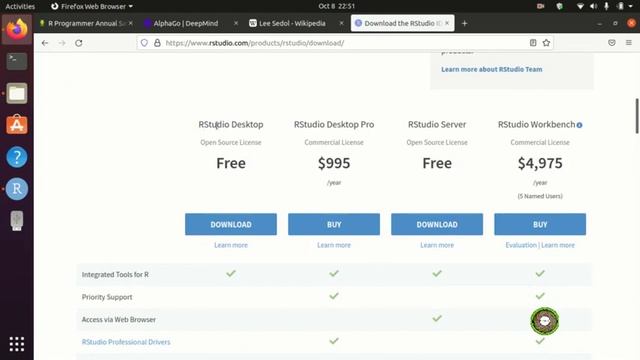This screenshot has height=360, width=640.
Task: Click the page vertical scrollbar
Action: [x=637, y=116]
